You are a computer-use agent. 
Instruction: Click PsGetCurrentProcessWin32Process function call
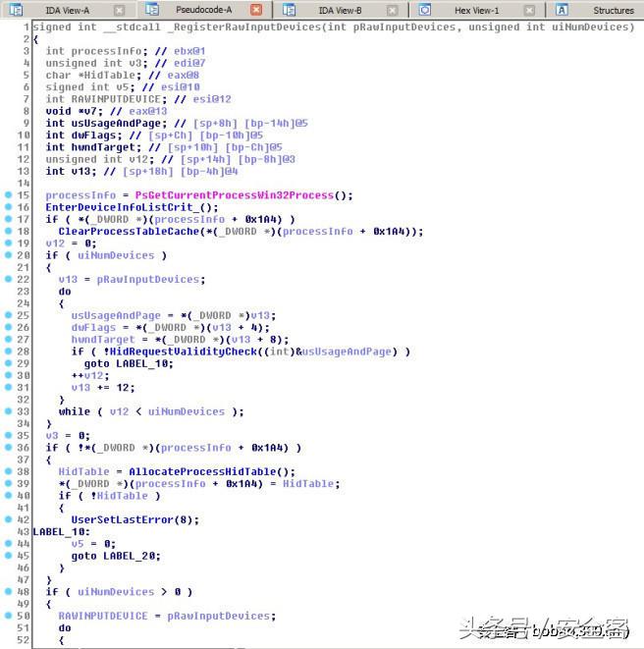click(235, 195)
